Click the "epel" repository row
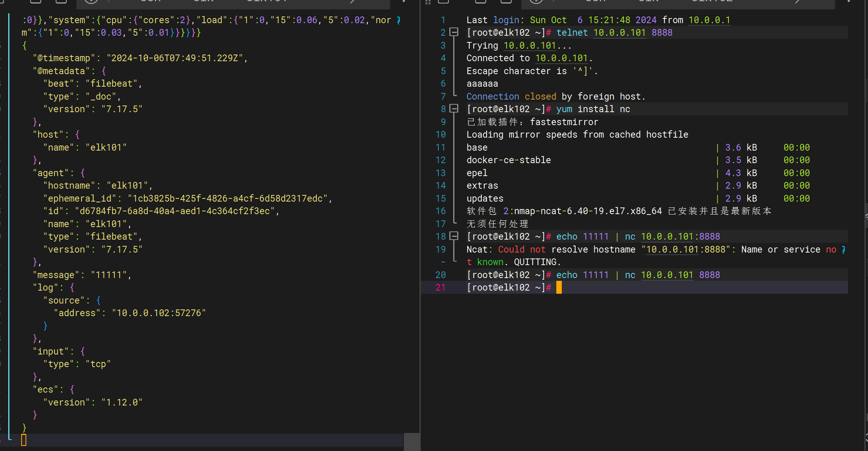The width and height of the screenshot is (868, 451). (x=638, y=173)
